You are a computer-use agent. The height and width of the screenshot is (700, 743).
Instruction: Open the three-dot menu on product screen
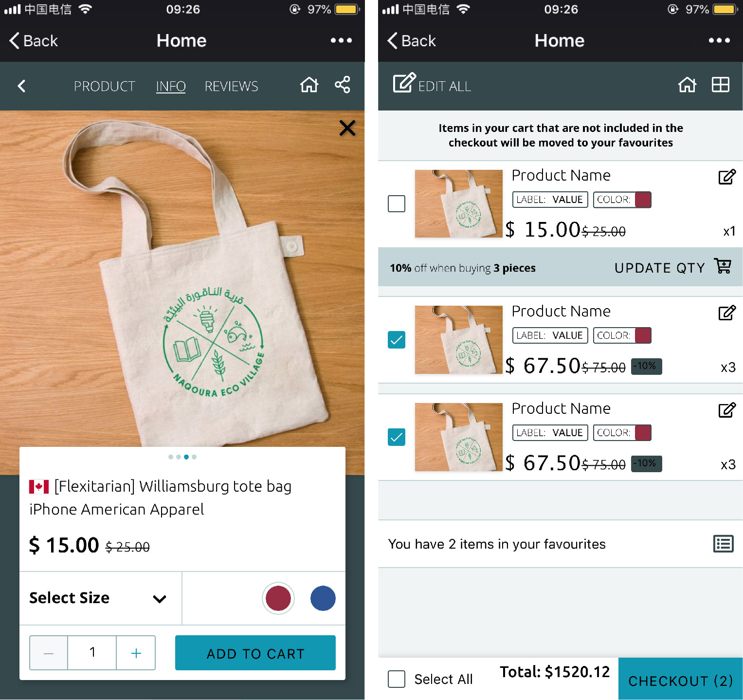click(x=341, y=40)
